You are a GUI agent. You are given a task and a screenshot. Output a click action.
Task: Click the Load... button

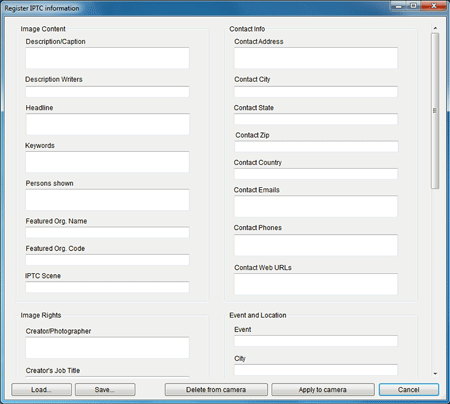click(x=41, y=389)
